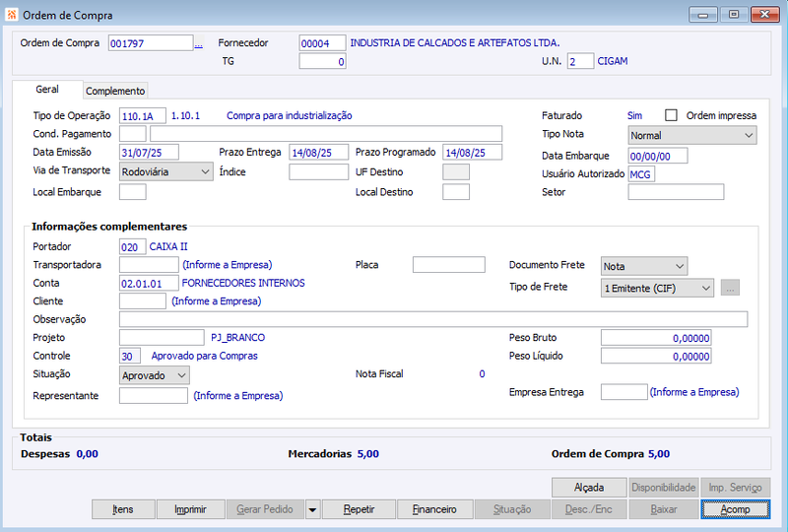Open the Financeiro button

coord(434,509)
